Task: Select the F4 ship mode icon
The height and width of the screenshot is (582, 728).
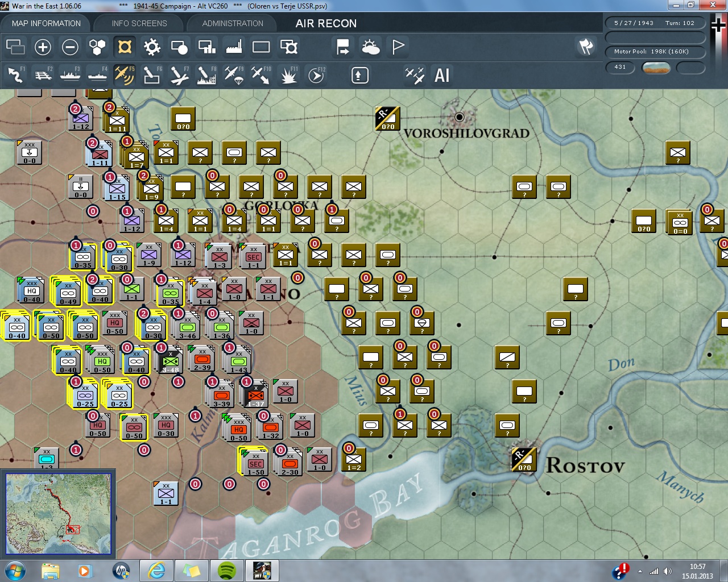Action: pyautogui.click(x=97, y=75)
